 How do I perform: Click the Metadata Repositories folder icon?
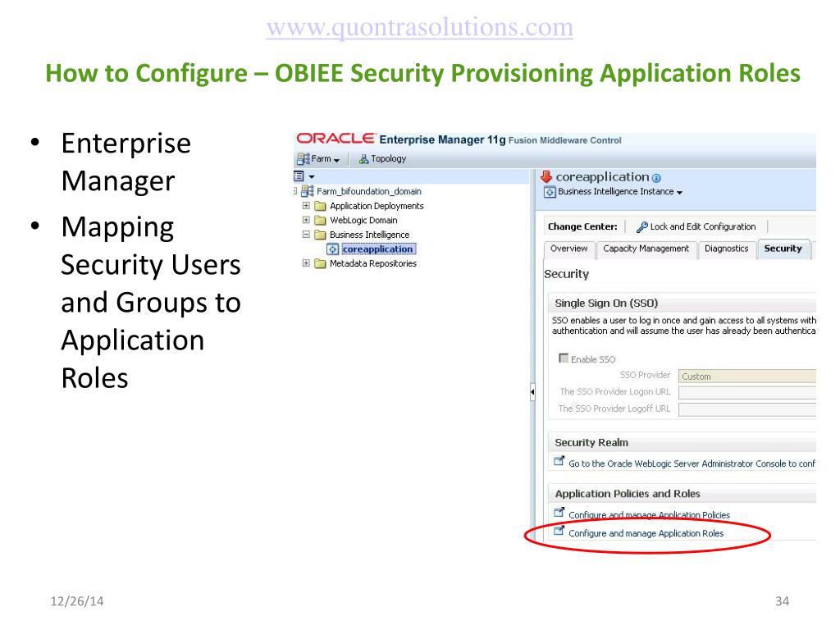click(321, 263)
